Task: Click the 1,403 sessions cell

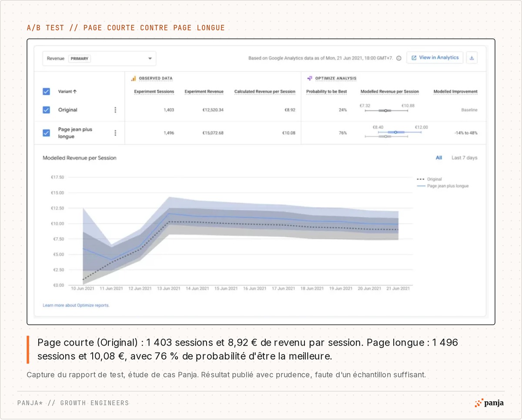Action: tap(169, 110)
